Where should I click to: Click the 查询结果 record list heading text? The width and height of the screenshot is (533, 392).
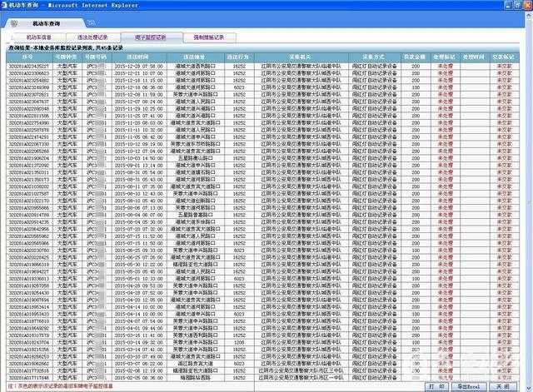[x=66, y=48]
